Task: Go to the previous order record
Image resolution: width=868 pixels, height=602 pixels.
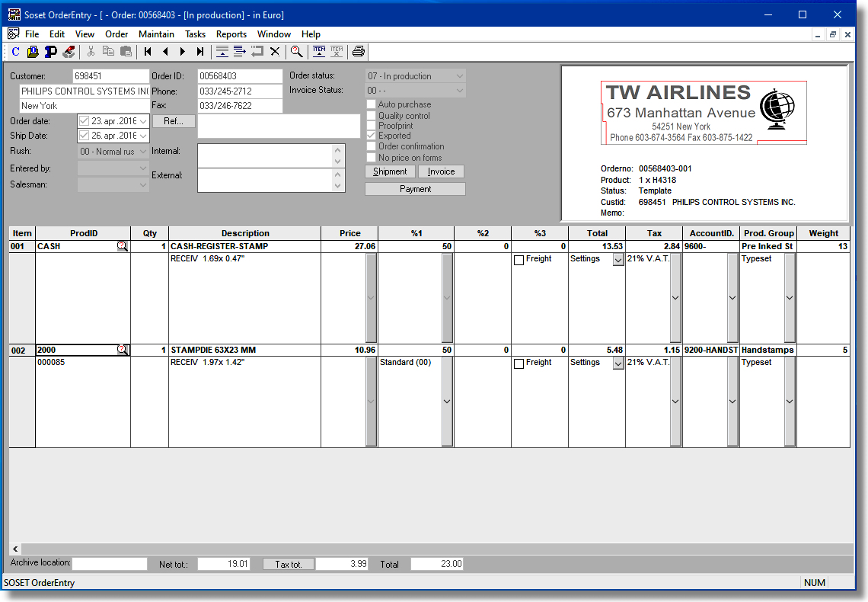Action: [x=165, y=52]
